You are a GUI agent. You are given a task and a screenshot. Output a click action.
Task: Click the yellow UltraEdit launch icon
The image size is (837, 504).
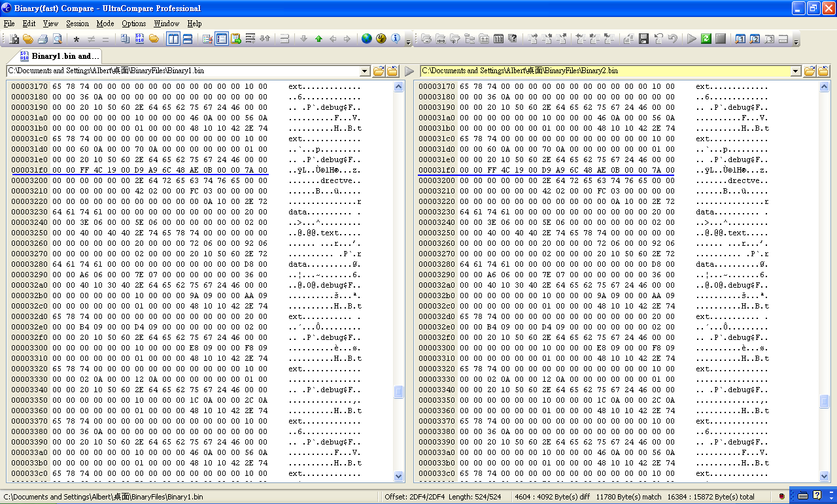tap(381, 39)
